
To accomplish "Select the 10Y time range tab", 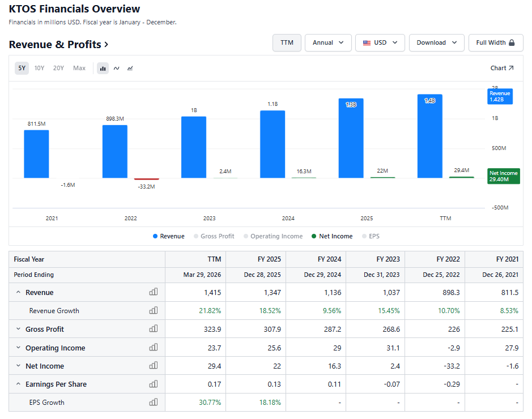I will click(39, 68).
